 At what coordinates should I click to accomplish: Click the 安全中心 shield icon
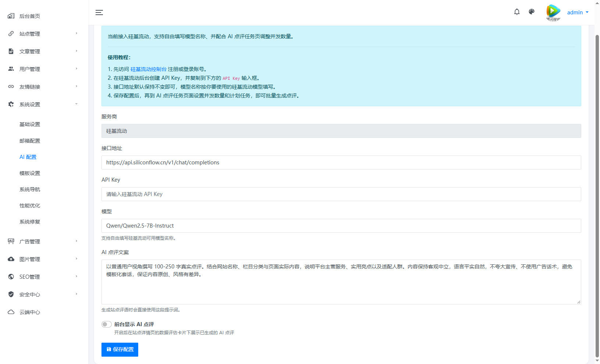pos(11,294)
